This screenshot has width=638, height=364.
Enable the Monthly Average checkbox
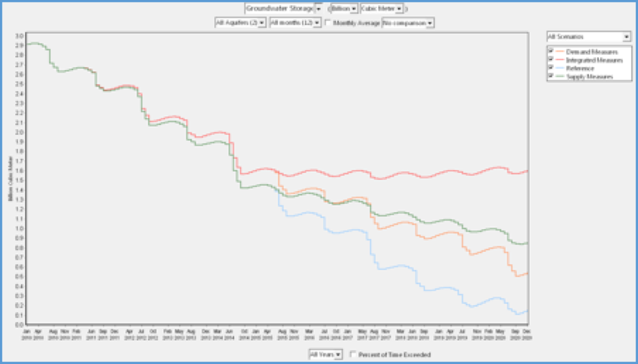tap(328, 23)
